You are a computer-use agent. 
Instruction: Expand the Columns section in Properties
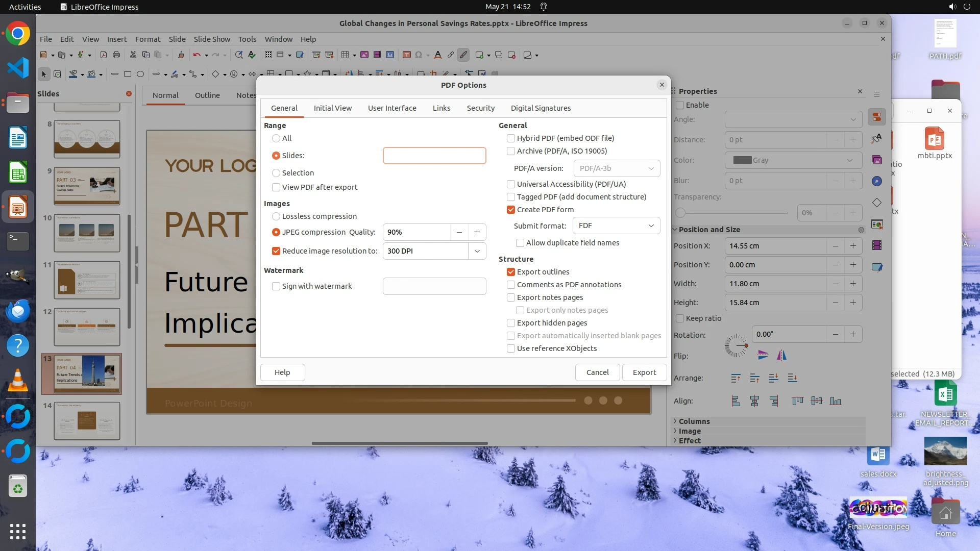tap(694, 421)
